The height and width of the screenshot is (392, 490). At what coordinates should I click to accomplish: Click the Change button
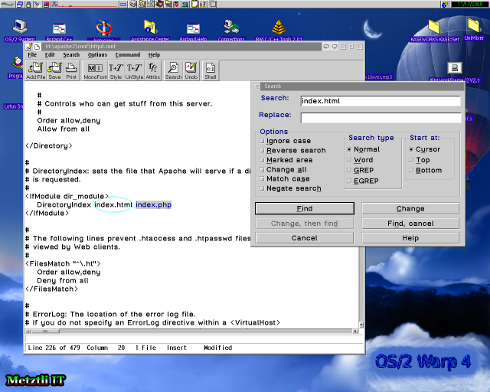point(410,209)
